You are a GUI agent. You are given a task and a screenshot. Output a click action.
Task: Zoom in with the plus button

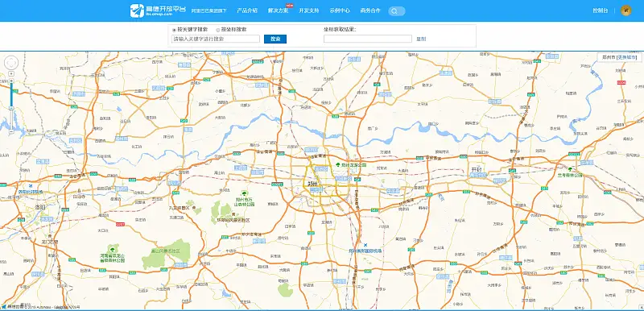click(11, 81)
